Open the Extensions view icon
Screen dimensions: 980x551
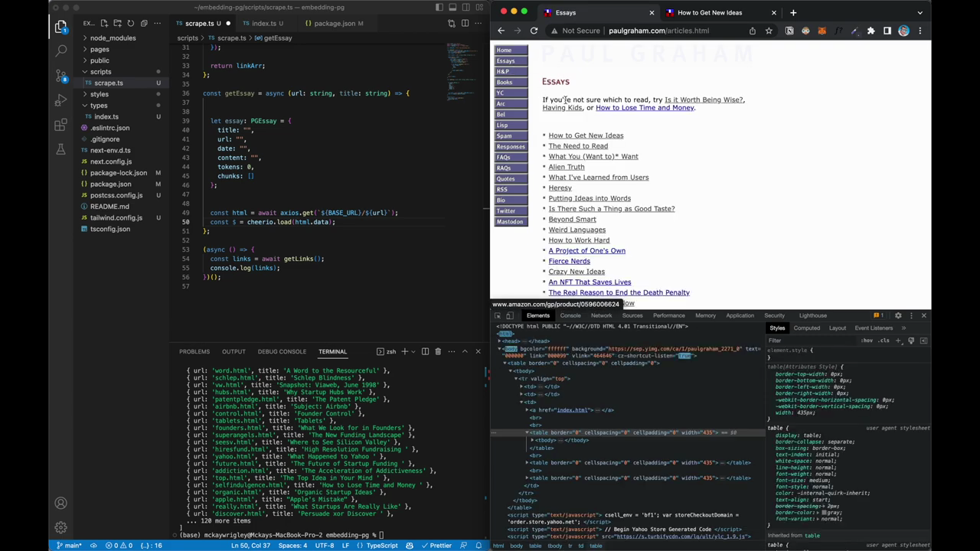(x=60, y=125)
